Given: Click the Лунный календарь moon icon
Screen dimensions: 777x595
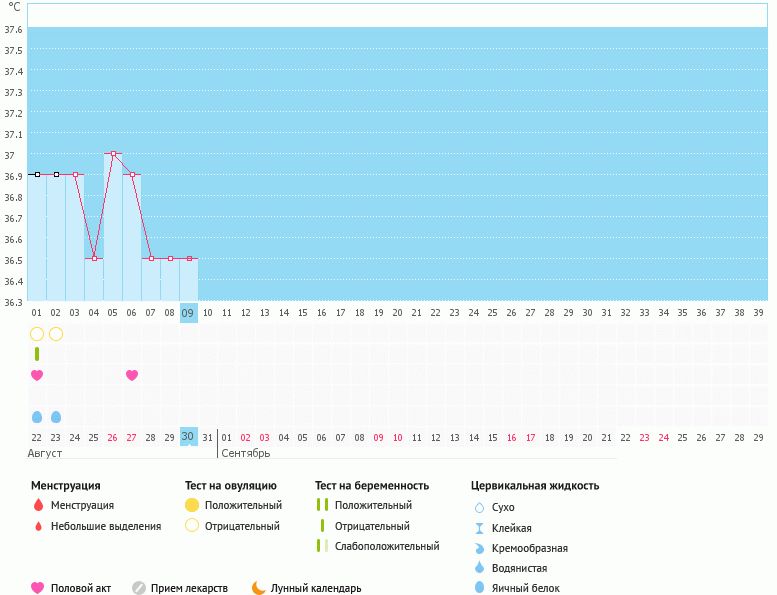Looking at the screenshot, I should 259,588.
